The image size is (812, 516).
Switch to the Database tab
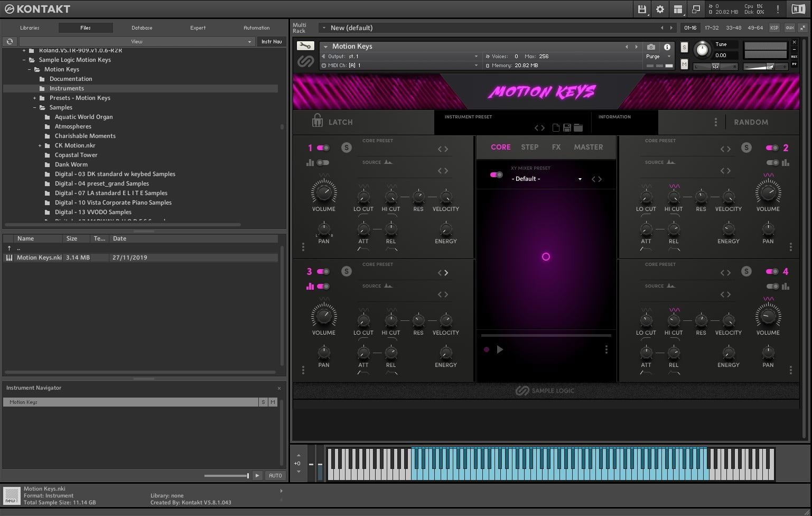pos(142,27)
